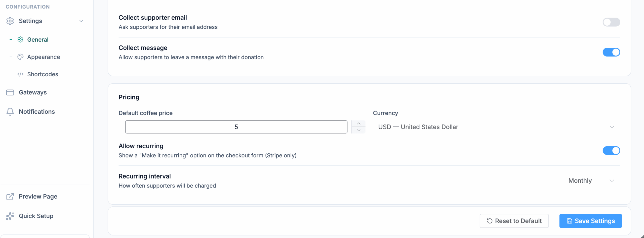Click the Preview Page external-link icon

pos(10,197)
